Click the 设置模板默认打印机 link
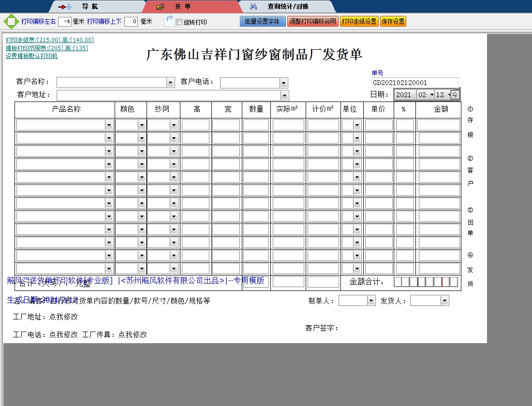Viewport: 532px width, 406px height. 32,56
